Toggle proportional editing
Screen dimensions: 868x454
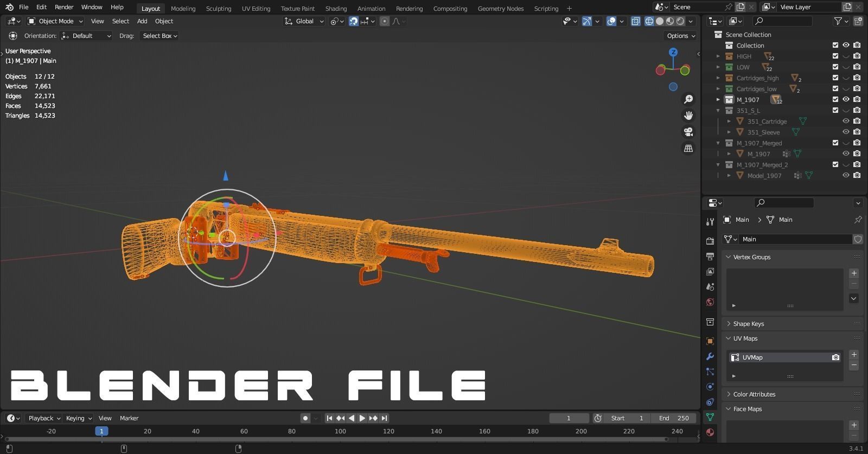tap(385, 21)
